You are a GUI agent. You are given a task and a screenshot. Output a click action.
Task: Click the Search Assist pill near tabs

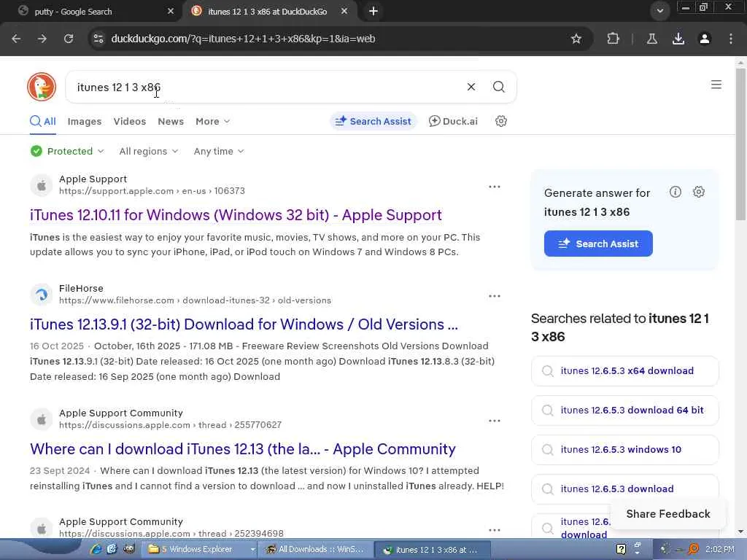pyautogui.click(x=373, y=122)
